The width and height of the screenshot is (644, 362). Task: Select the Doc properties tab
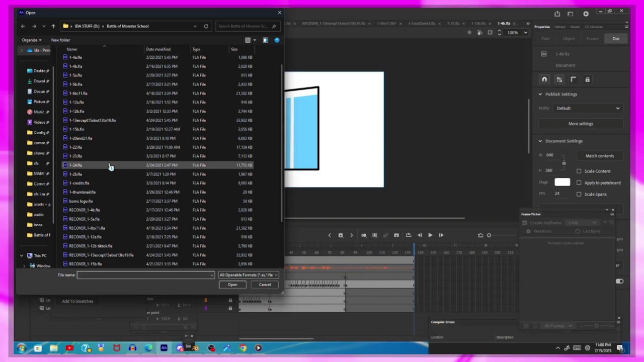coord(616,39)
